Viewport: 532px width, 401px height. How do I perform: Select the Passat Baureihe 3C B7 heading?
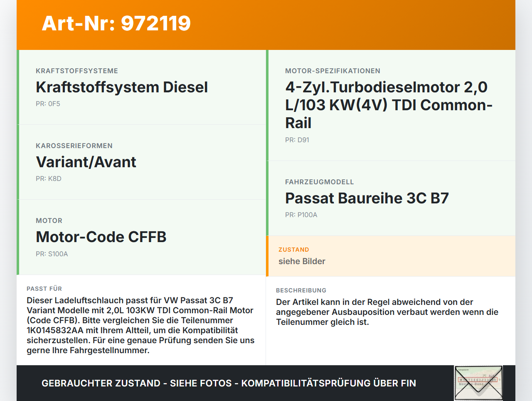[x=367, y=198]
